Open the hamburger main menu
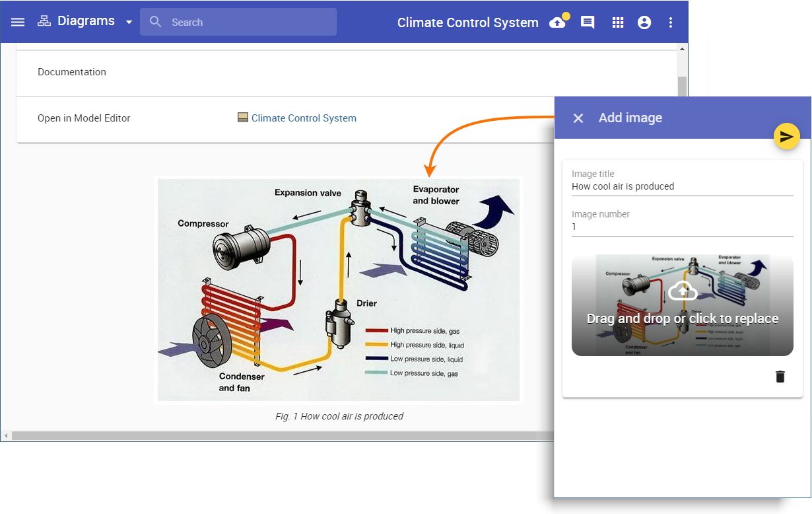 pos(18,22)
